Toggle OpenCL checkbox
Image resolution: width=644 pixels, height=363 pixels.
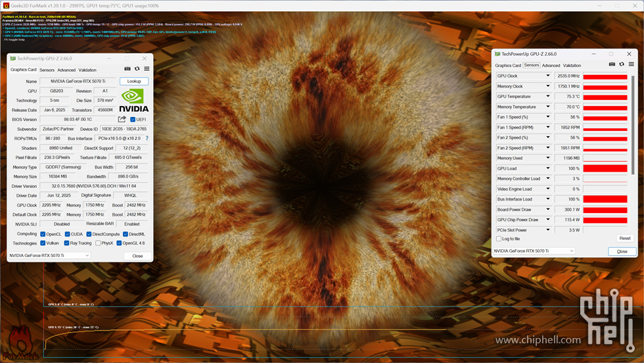43,234
